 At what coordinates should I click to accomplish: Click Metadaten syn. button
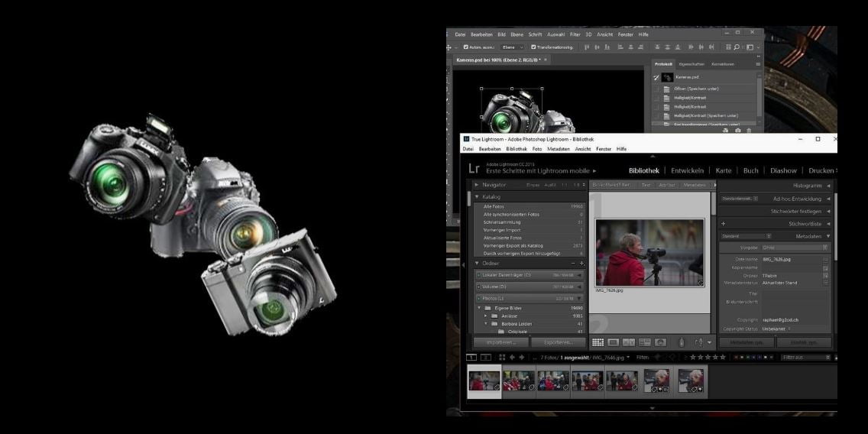(747, 342)
